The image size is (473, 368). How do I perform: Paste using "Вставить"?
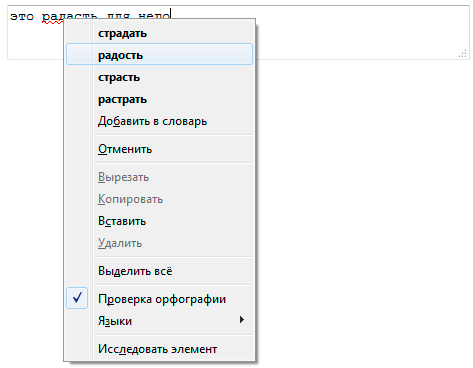[x=159, y=221]
